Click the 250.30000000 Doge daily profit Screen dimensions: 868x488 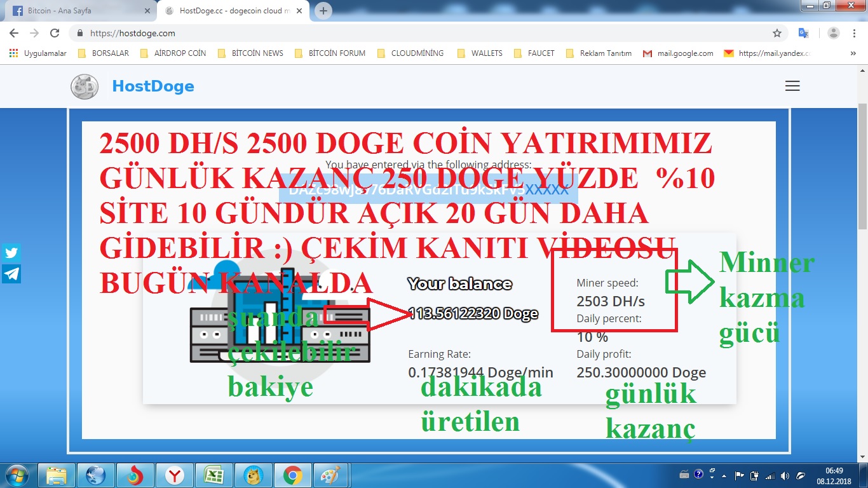pyautogui.click(x=641, y=373)
